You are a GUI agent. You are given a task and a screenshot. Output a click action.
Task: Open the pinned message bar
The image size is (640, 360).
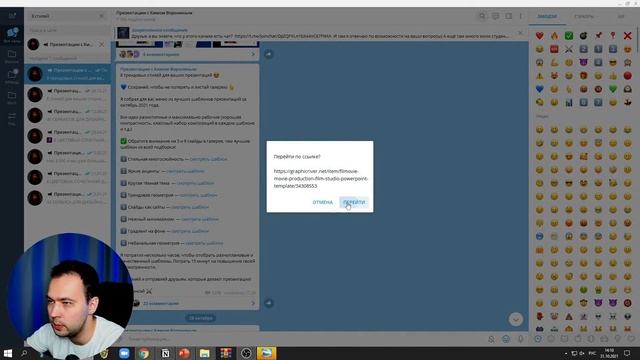(x=314, y=33)
